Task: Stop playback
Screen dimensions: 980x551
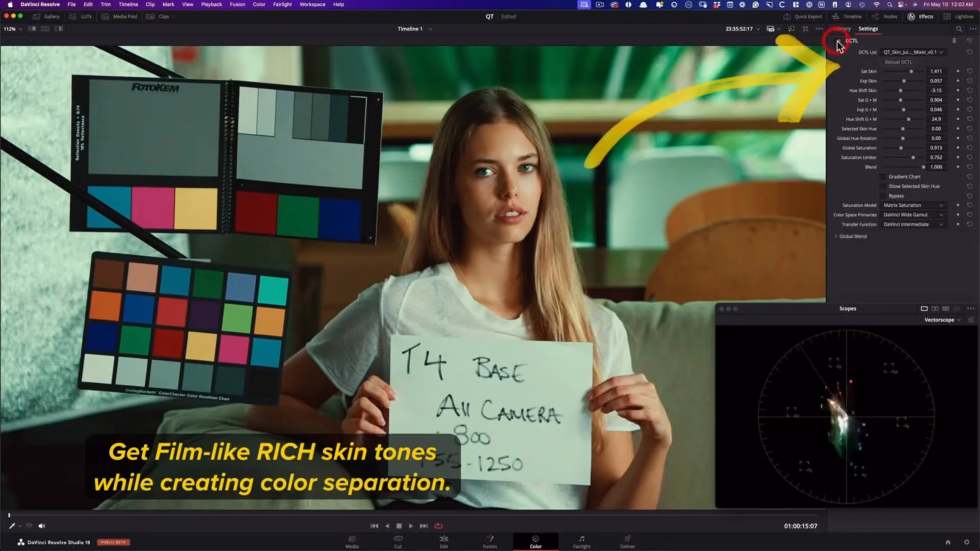Action: click(x=399, y=526)
